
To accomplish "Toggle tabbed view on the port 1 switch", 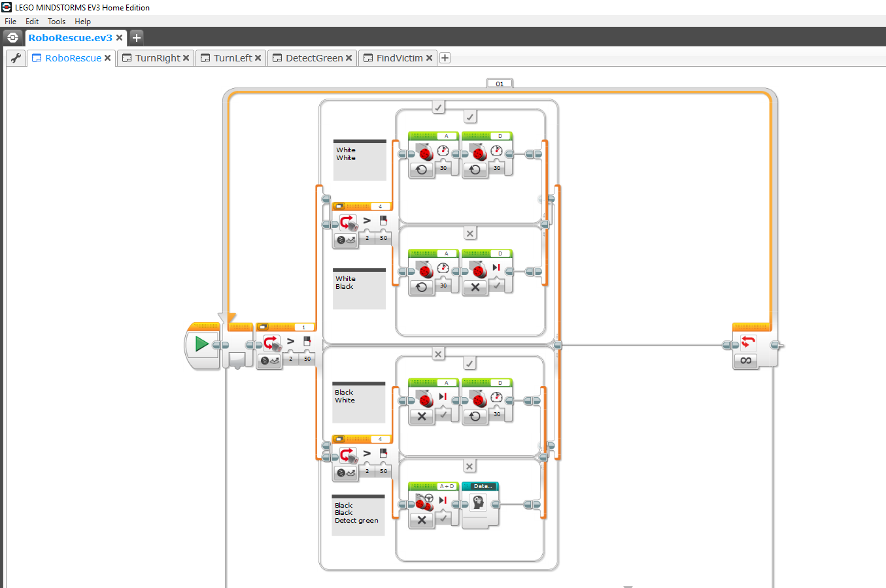I will coord(263,327).
